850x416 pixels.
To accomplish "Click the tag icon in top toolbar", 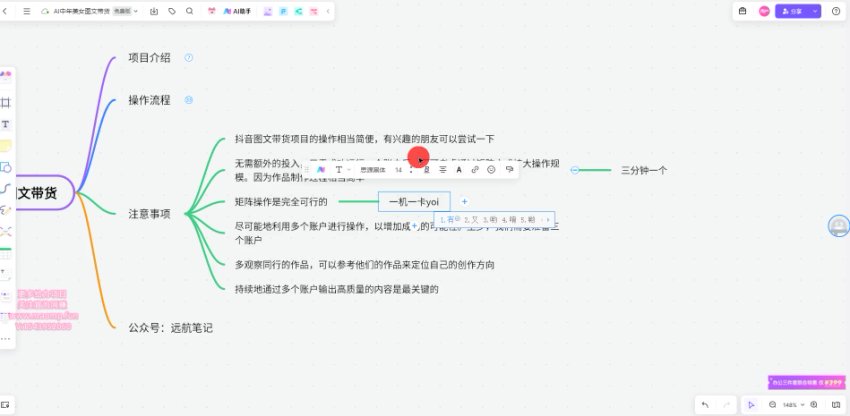I will (x=172, y=11).
